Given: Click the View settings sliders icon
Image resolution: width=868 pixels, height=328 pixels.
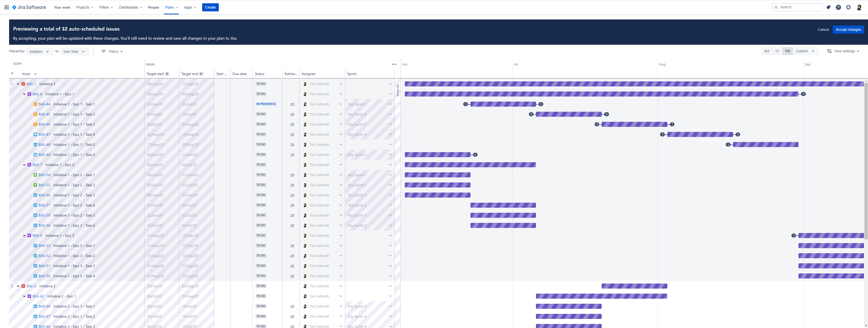Looking at the screenshot, I should click(829, 51).
